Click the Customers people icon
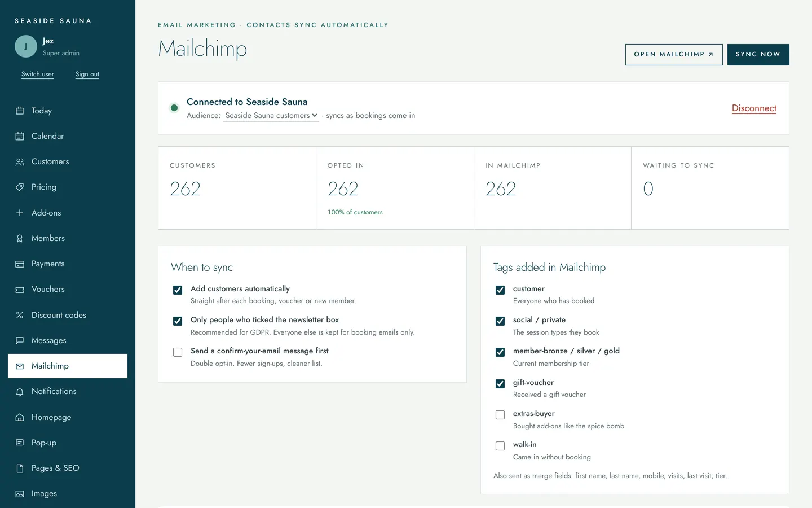This screenshot has width=812, height=508. point(20,161)
